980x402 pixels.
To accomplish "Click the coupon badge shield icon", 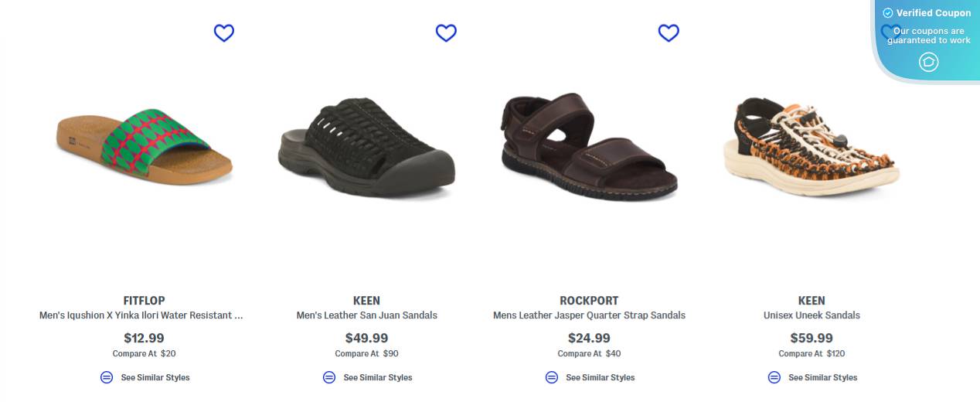I will pos(928,62).
